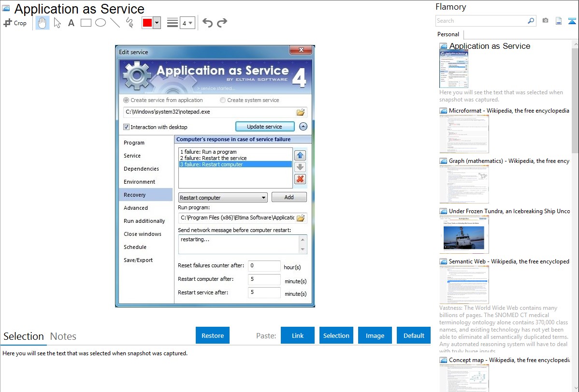
Task: Open the Run additionally section
Action: [145, 221]
